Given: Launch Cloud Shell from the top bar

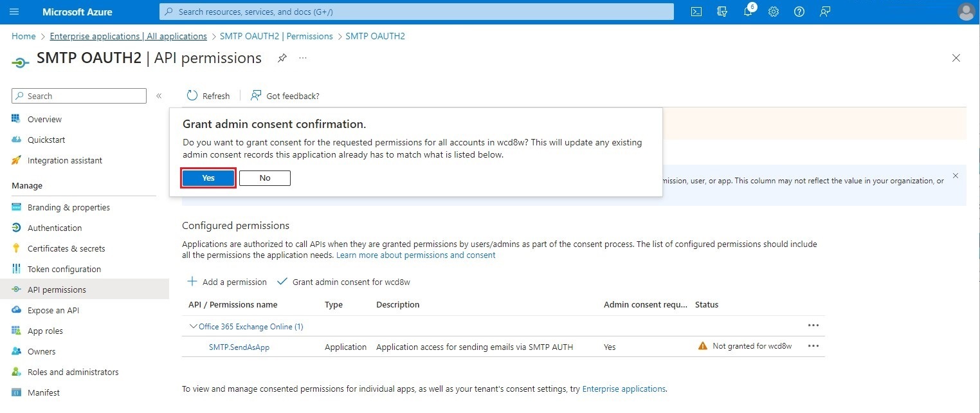Looking at the screenshot, I should (696, 12).
